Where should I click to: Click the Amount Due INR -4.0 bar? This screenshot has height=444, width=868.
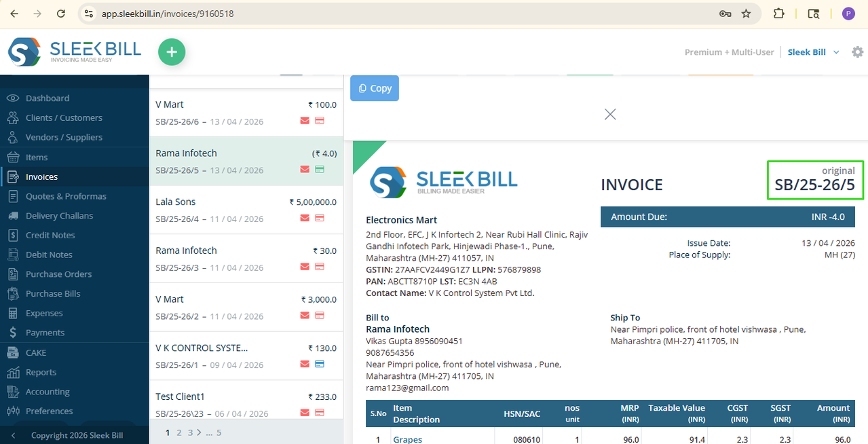[728, 217]
